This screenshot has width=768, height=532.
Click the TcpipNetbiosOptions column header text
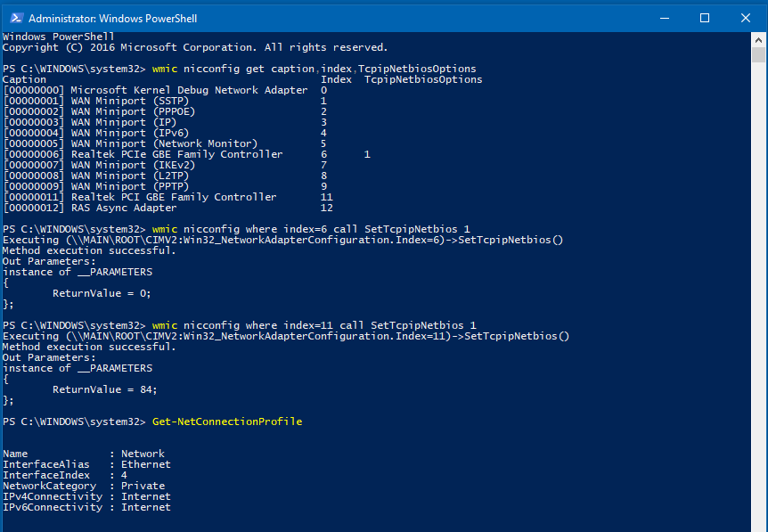[x=423, y=79]
